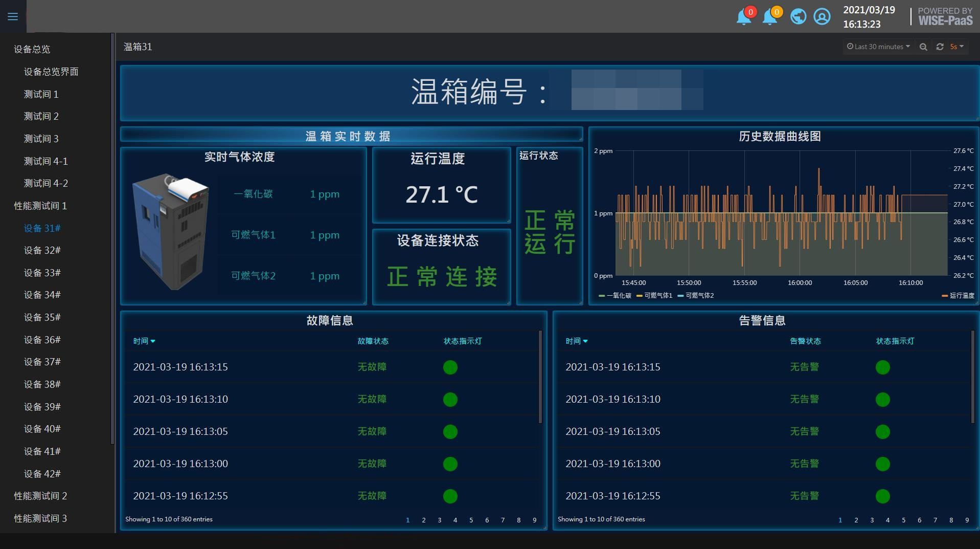Click the 27.1 °C running temperature value

(x=442, y=195)
